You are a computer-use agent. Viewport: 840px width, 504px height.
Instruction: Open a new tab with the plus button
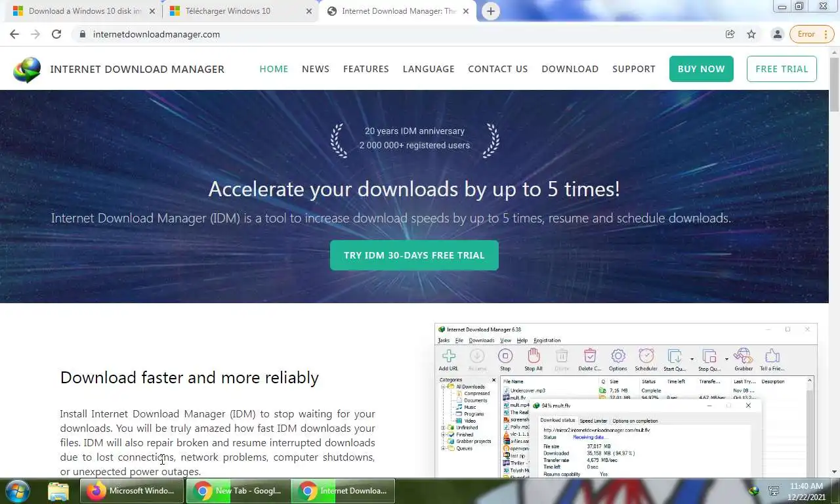[490, 11]
